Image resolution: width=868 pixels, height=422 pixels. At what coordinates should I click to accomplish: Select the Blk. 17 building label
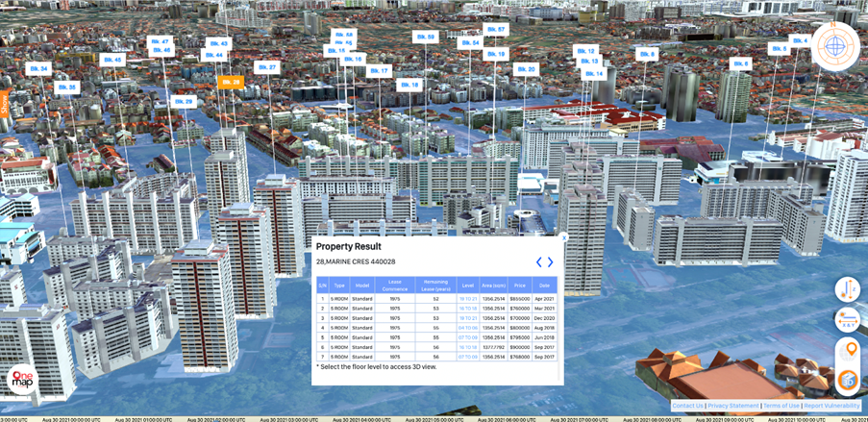(x=379, y=71)
